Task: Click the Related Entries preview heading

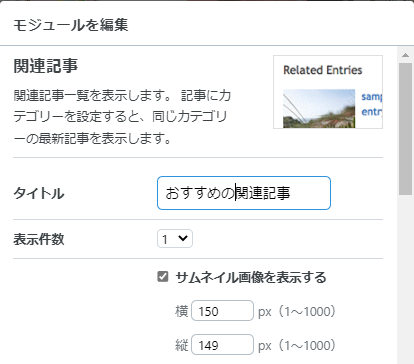Action: coord(323,70)
